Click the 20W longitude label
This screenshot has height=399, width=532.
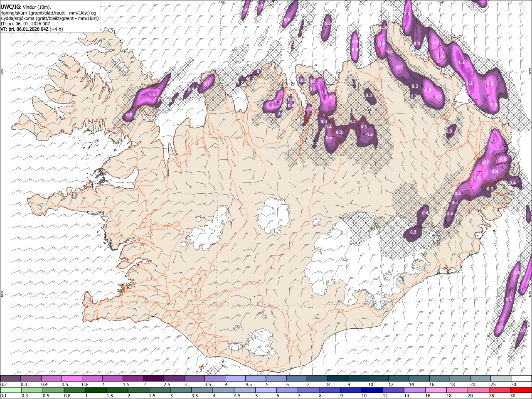(x=221, y=2)
